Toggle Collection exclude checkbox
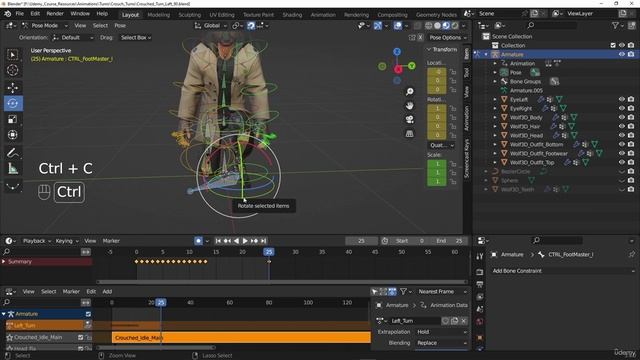 tap(613, 45)
